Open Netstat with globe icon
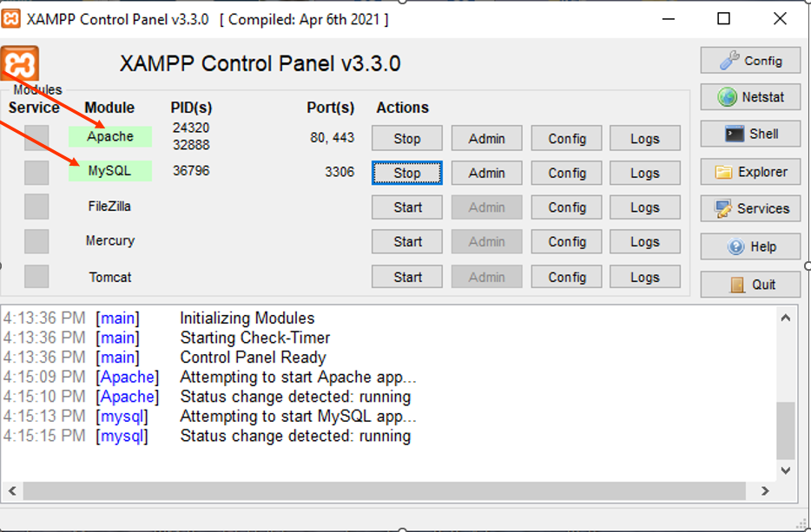The width and height of the screenshot is (811, 532). coord(750,96)
